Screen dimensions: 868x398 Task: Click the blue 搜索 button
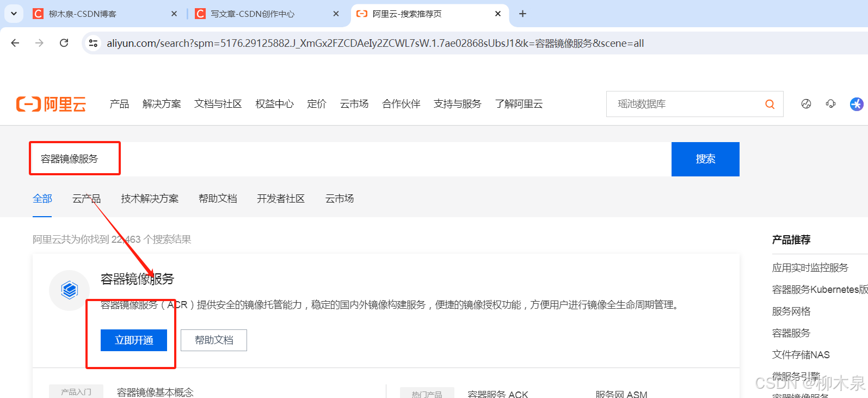coord(705,159)
